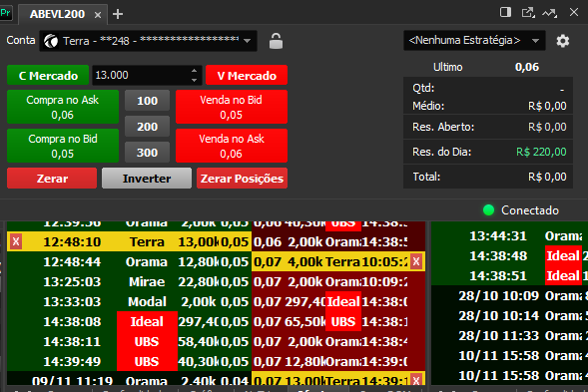Click the Zerar button
Screen dimensions: 588x392
(x=52, y=178)
